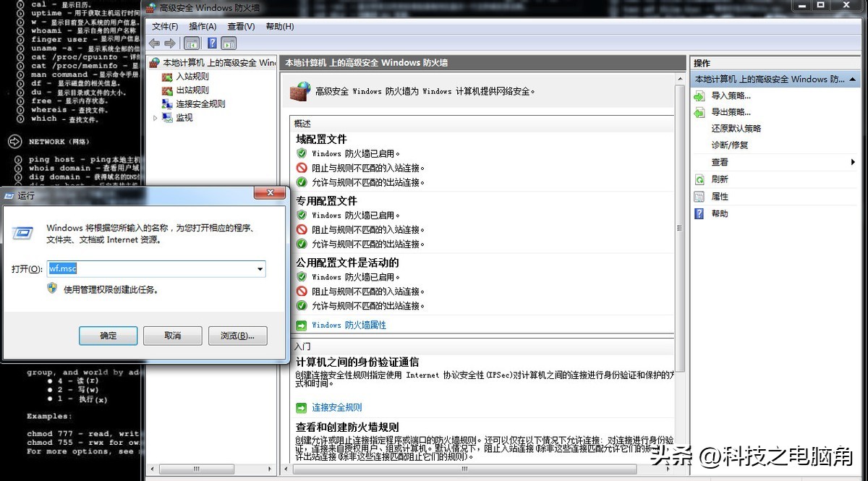
Task: Click the vertical scrollbar of the overview pane
Action: coord(678,228)
